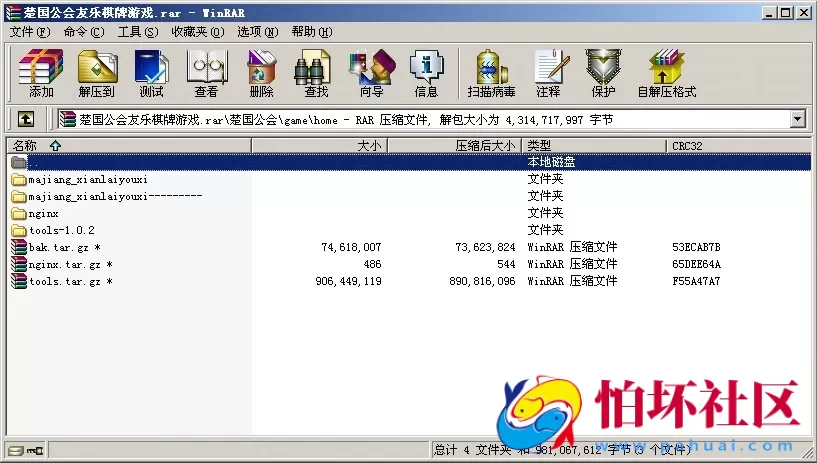This screenshot has width=817, height=463.
Task: Click the tools-1.0.2 folder icon
Action: point(19,230)
